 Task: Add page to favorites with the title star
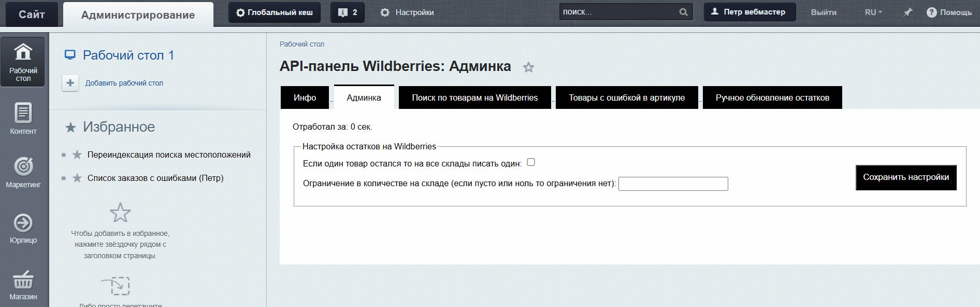528,67
